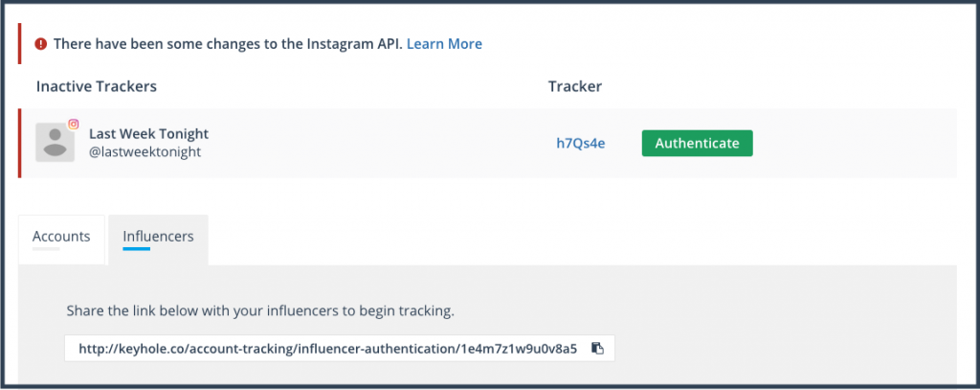
Task: Click the red bar beside Last Week Tonight row
Action: 19,144
